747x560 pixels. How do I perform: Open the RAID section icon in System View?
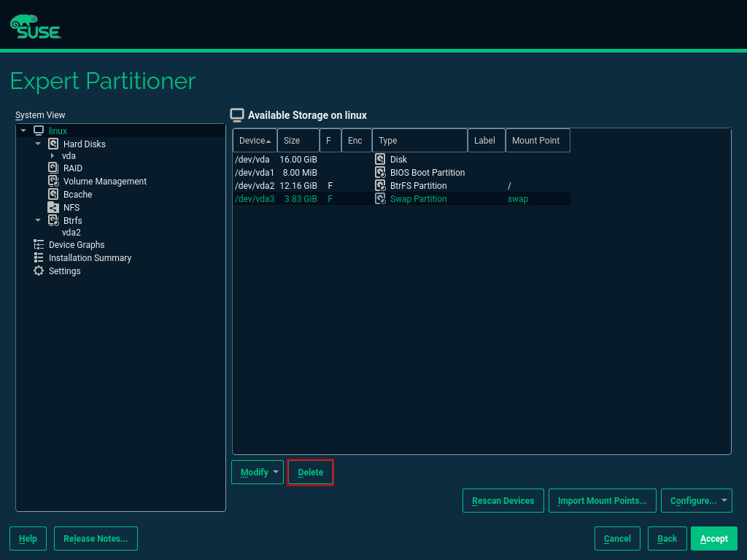click(x=53, y=168)
